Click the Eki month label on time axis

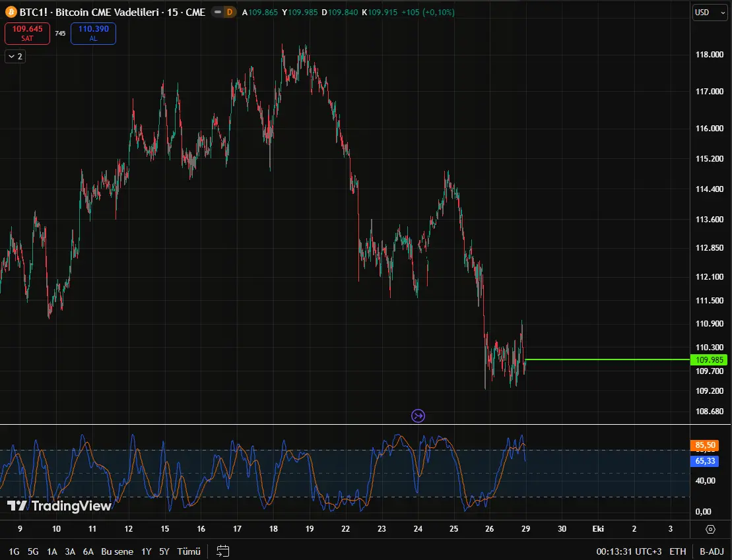pos(598,529)
